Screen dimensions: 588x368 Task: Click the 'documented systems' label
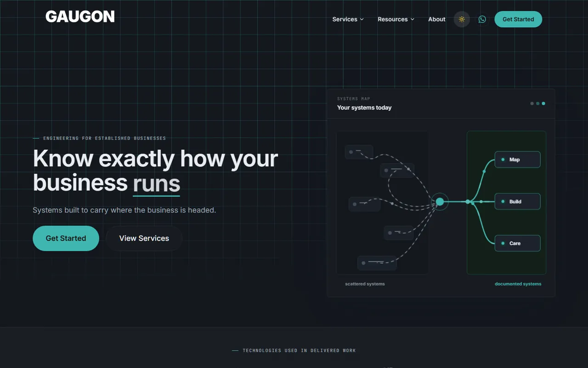click(x=518, y=284)
